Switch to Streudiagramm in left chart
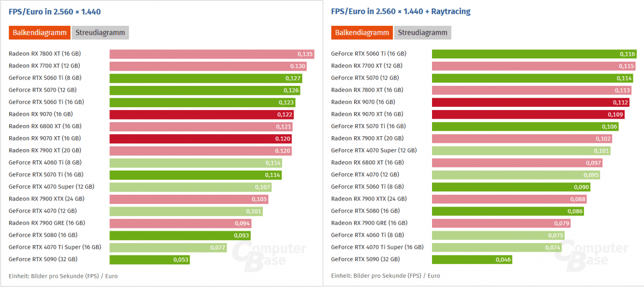The width and height of the screenshot is (644, 287). click(100, 33)
